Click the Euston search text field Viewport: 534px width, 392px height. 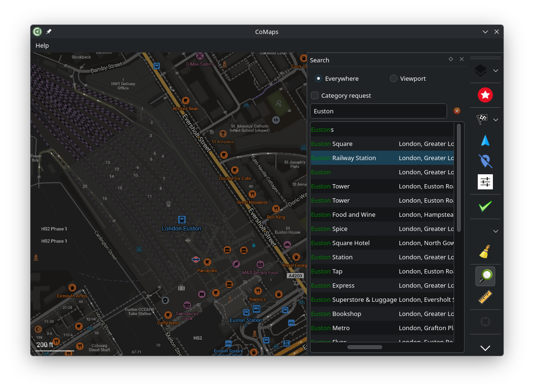pyautogui.click(x=379, y=111)
